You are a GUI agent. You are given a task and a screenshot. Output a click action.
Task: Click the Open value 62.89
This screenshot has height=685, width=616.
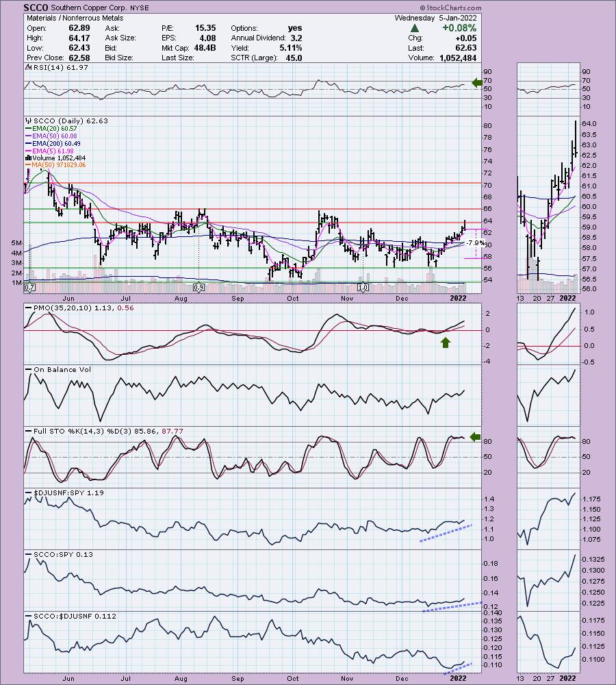click(79, 28)
